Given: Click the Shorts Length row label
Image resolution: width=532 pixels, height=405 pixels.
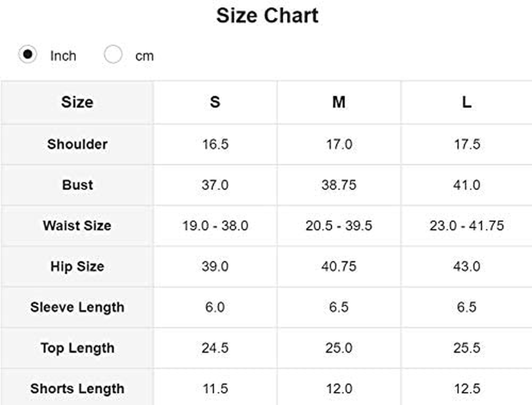Looking at the screenshot, I should pyautogui.click(x=77, y=388).
